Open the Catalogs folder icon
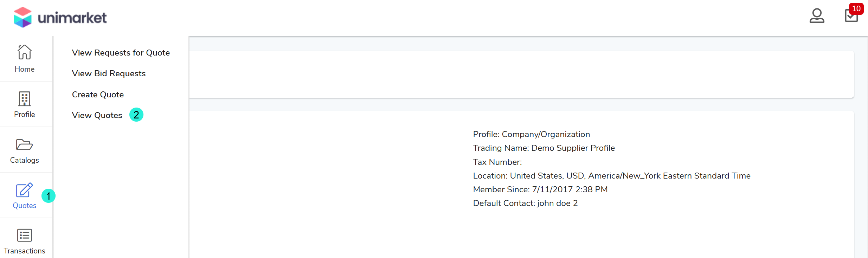Image resolution: width=868 pixels, height=258 pixels. pos(24,144)
